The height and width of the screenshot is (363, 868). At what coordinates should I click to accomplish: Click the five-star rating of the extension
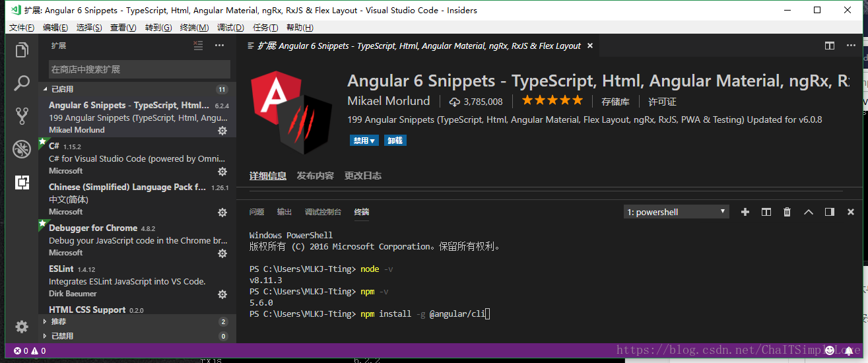(552, 101)
